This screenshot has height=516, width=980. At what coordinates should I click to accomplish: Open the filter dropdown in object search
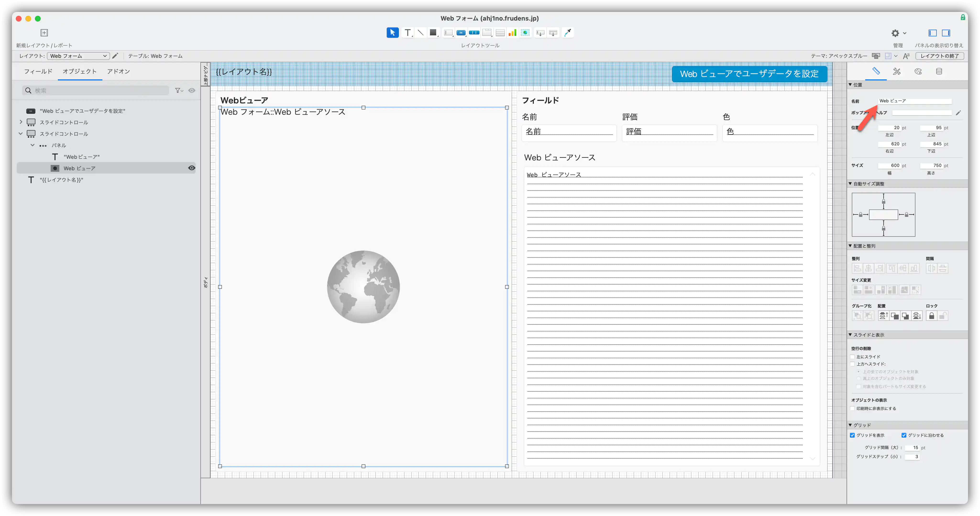click(x=179, y=90)
